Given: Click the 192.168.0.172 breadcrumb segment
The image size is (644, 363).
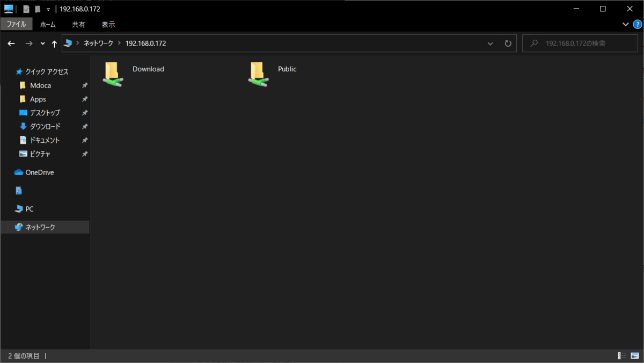Looking at the screenshot, I should [145, 43].
